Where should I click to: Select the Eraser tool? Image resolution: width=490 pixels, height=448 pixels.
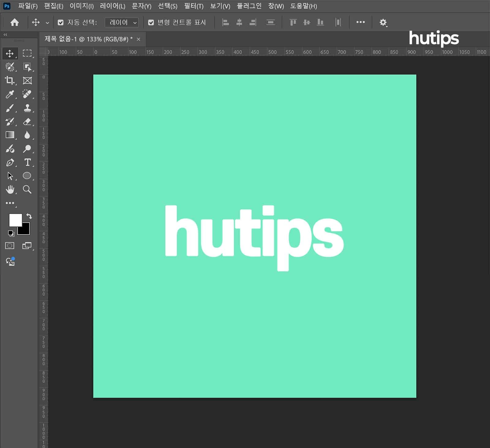click(x=27, y=122)
